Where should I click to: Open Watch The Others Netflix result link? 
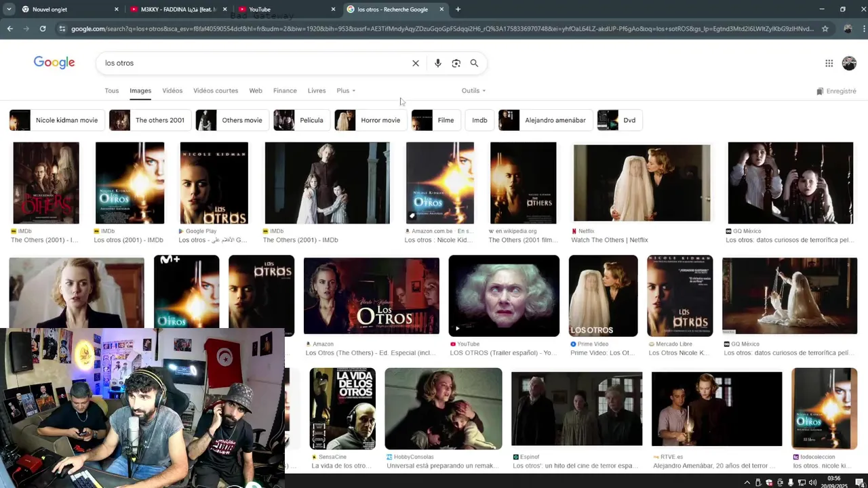point(610,240)
